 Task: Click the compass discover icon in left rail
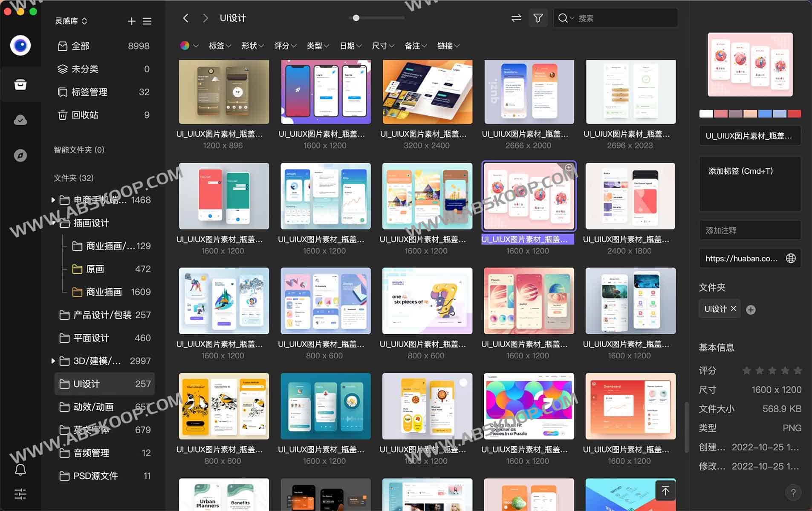pos(20,155)
